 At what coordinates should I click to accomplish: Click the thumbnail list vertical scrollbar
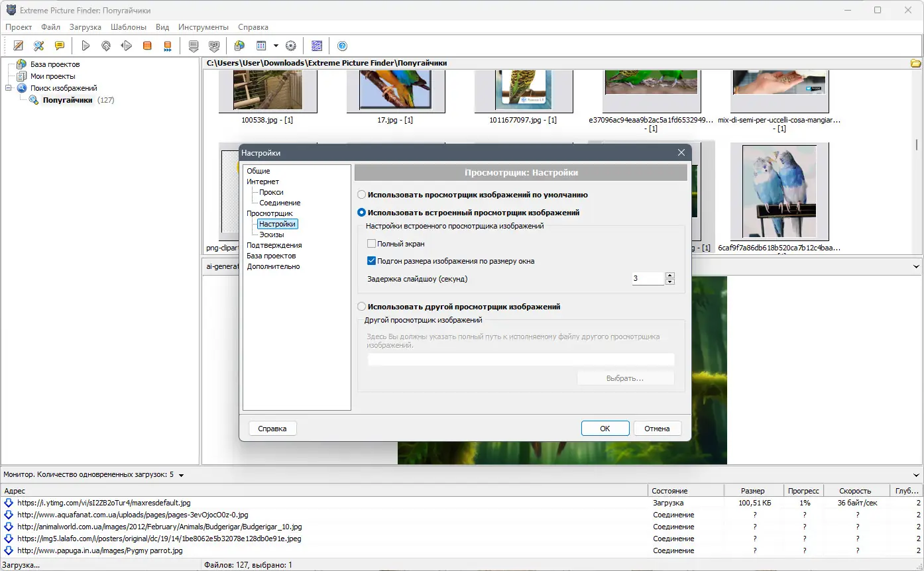(917, 145)
